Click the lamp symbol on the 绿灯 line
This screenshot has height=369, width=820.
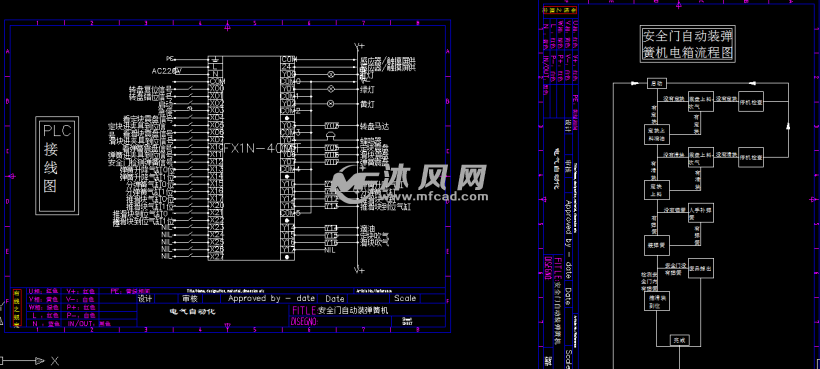330,89
